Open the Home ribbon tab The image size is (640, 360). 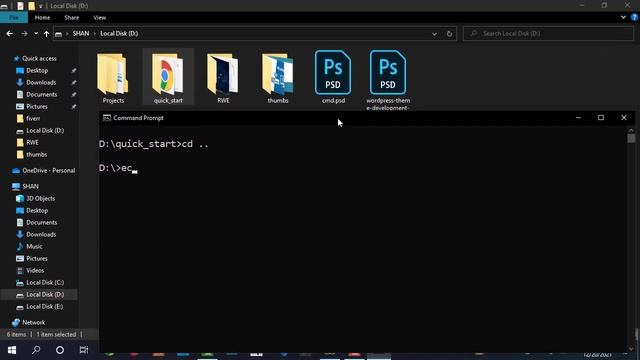click(x=42, y=18)
